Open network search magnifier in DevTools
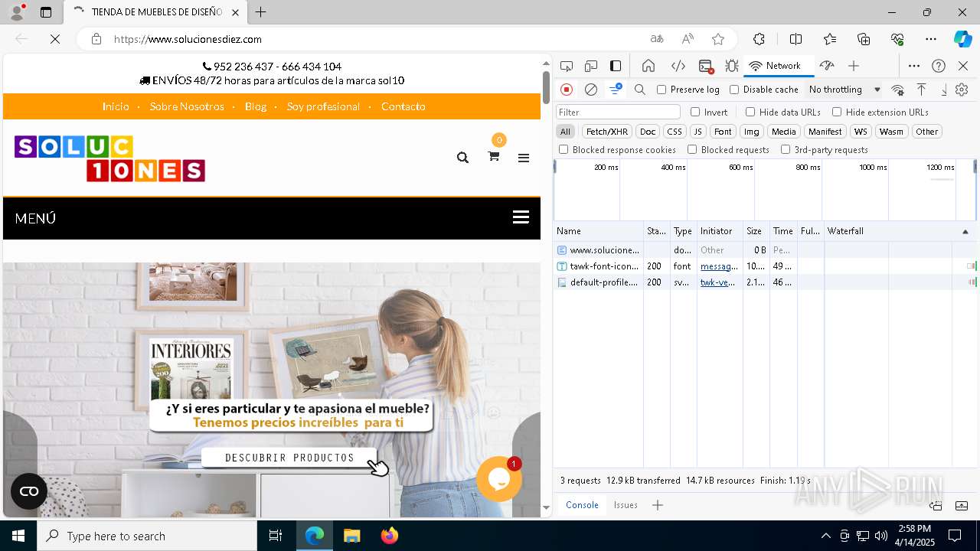980x551 pixels. click(640, 90)
